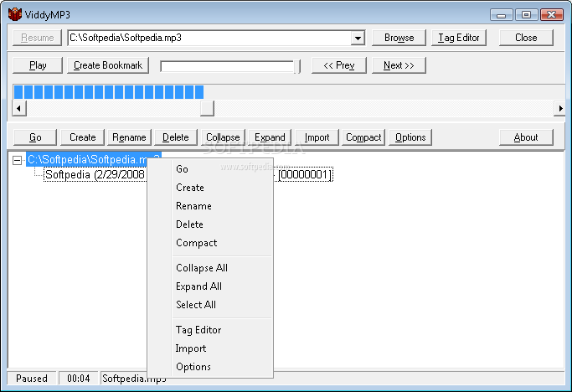This screenshot has width=572, height=392.
Task: Choose Compact from the context menu
Action: point(223,243)
